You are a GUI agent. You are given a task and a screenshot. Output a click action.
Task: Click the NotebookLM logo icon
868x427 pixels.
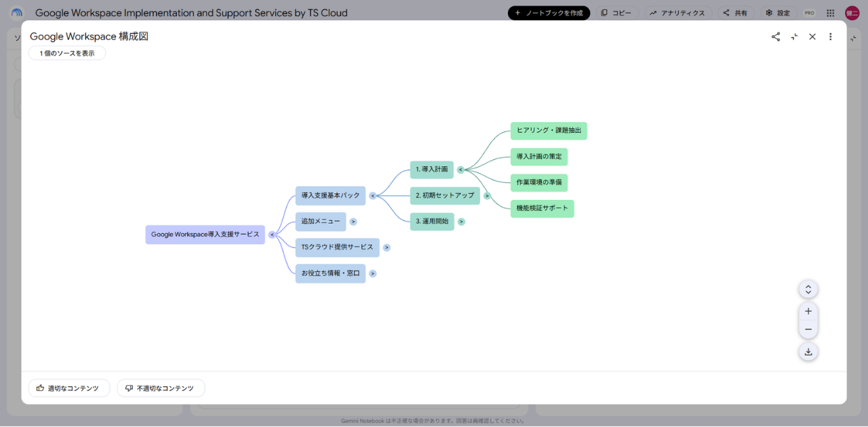pos(16,13)
